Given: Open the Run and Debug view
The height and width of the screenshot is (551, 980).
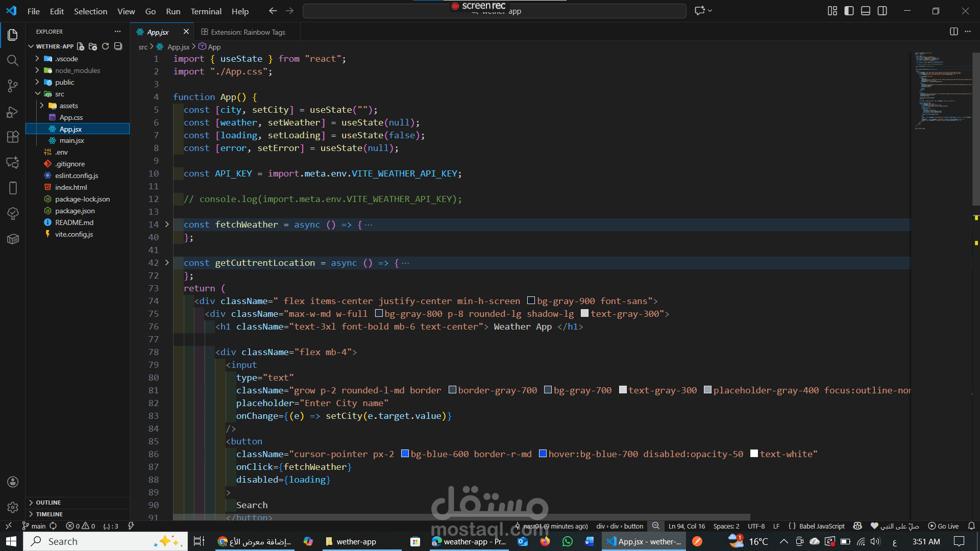Looking at the screenshot, I should [x=13, y=112].
